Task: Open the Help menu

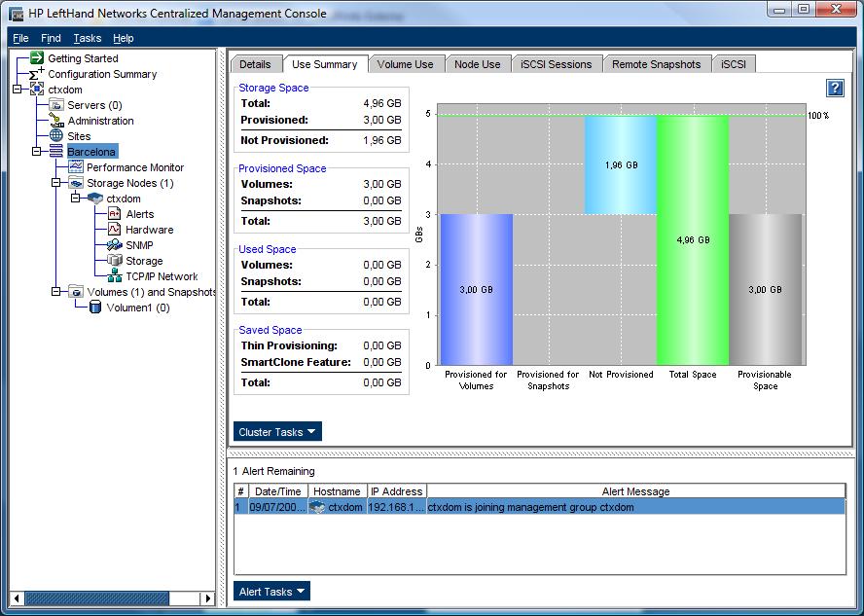Action: tap(124, 38)
